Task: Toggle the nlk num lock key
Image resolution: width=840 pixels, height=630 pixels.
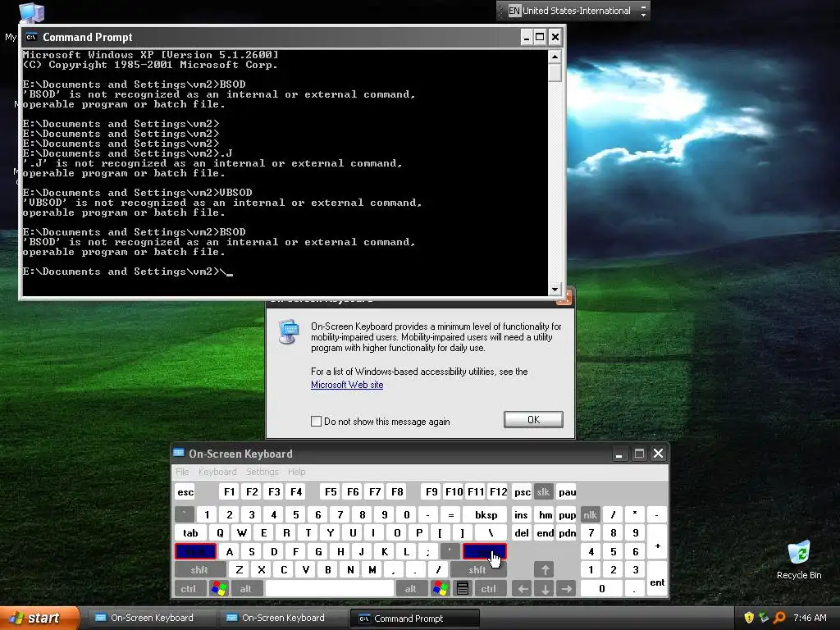Action: (590, 515)
